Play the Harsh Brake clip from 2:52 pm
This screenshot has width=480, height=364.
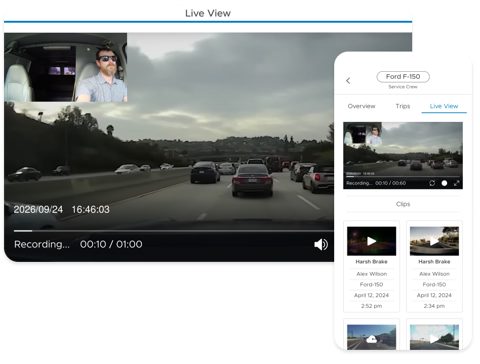pos(371,241)
